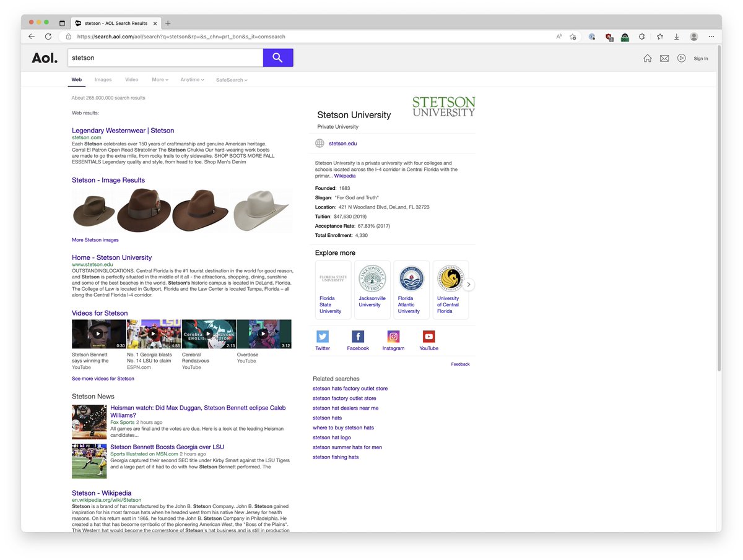Select 'where to buy stetson hats' related search
Viewport: 743px width, 560px height.
click(x=343, y=428)
